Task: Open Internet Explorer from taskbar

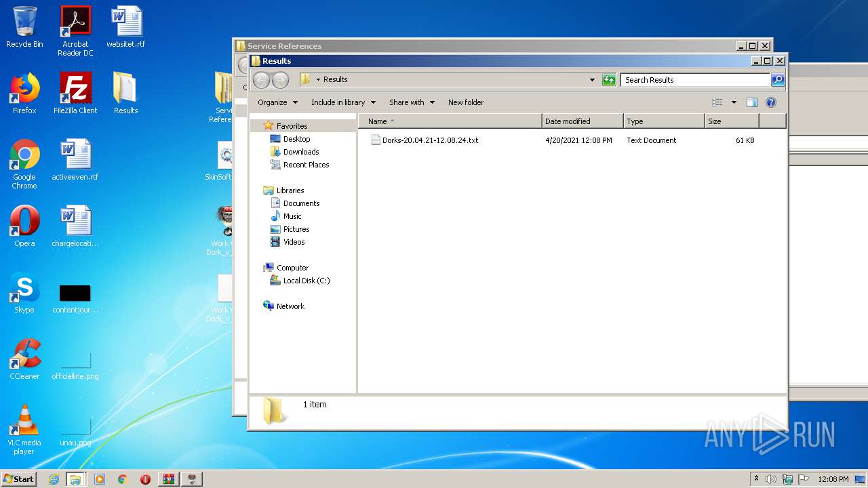Action: [x=54, y=479]
